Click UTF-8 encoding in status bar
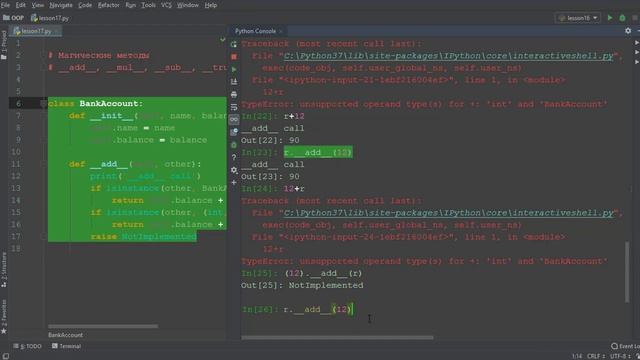The width and height of the screenshot is (640, 360). [x=620, y=356]
